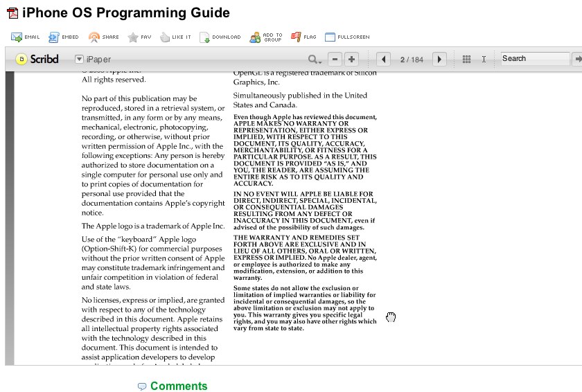Click the page number field 2 / 184
The width and height of the screenshot is (582, 392).
coord(412,60)
